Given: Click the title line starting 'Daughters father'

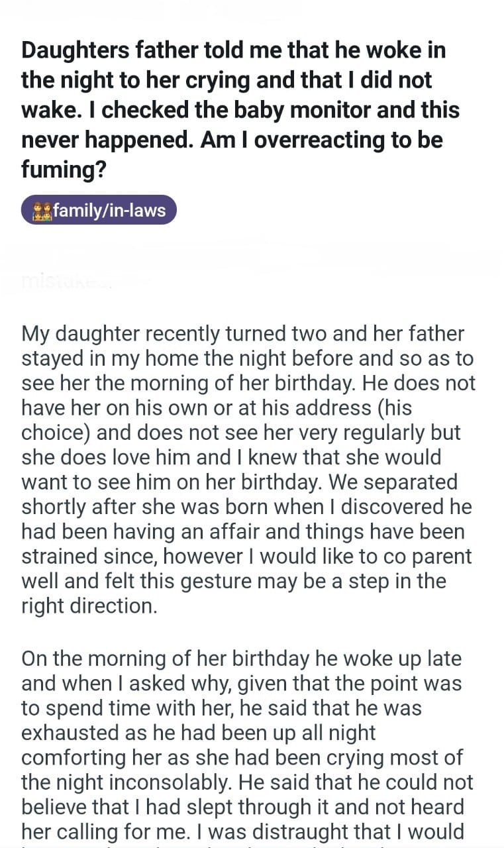Looking at the screenshot, I should [x=233, y=51].
